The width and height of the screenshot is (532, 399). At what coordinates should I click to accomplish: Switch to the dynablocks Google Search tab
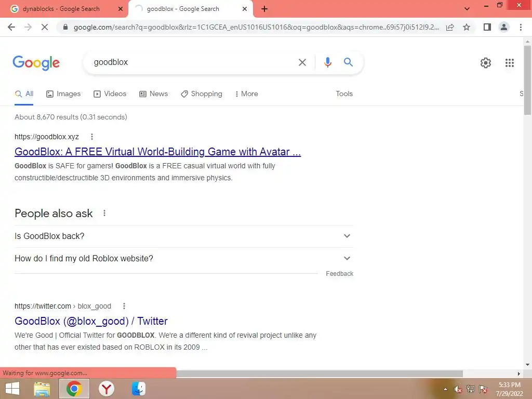point(64,9)
